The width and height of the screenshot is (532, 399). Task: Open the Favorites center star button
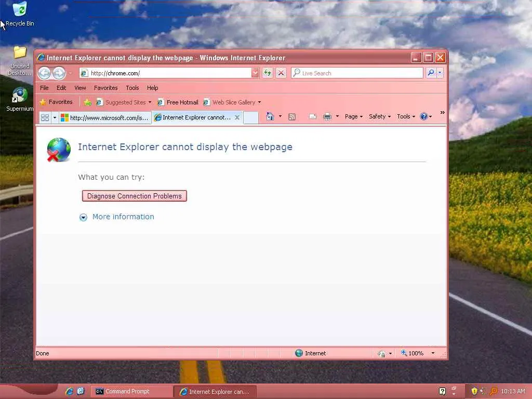click(x=56, y=102)
